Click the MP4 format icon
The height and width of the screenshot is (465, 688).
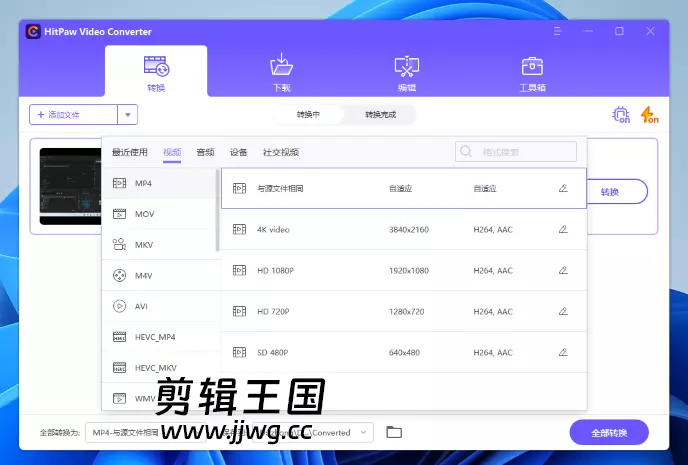[119, 183]
